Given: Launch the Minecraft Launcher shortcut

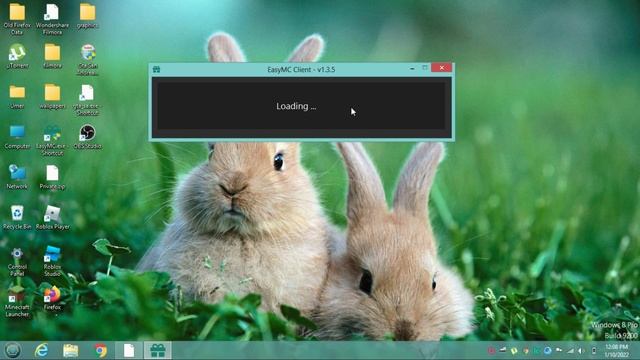Looking at the screenshot, I should click(x=17, y=302).
